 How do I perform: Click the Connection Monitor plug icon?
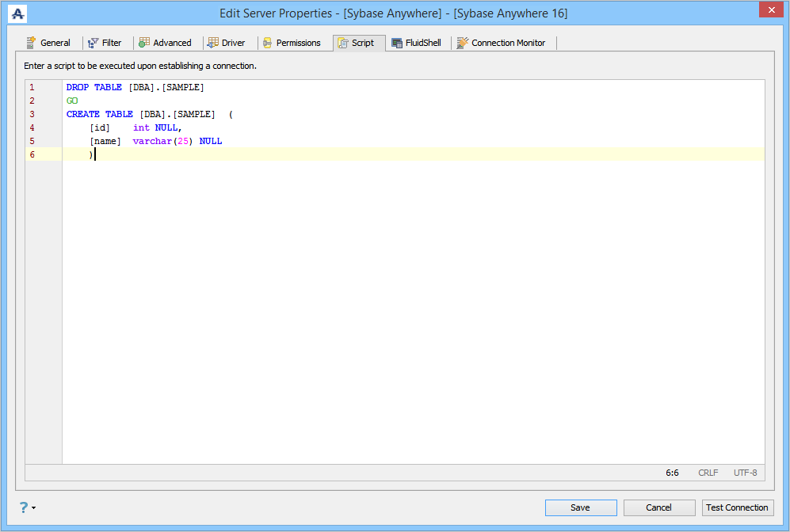click(462, 43)
